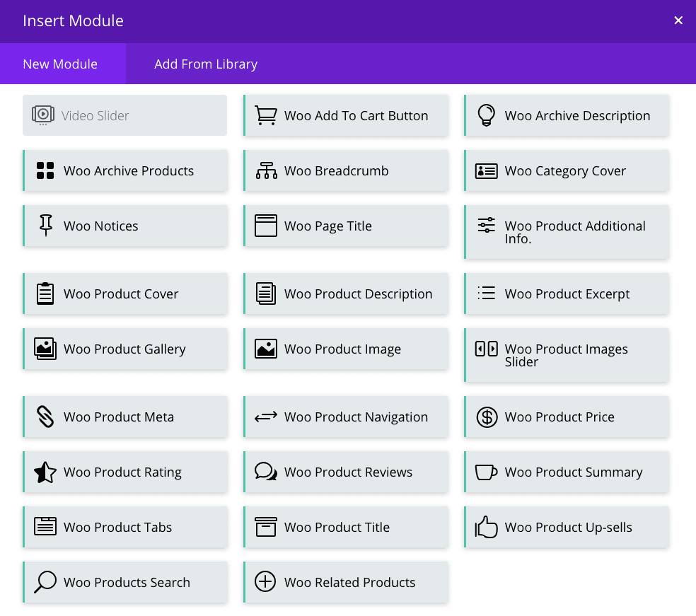Pick the two-way arrows icon for Woo Product Navigation
696x616 pixels.
tap(266, 417)
